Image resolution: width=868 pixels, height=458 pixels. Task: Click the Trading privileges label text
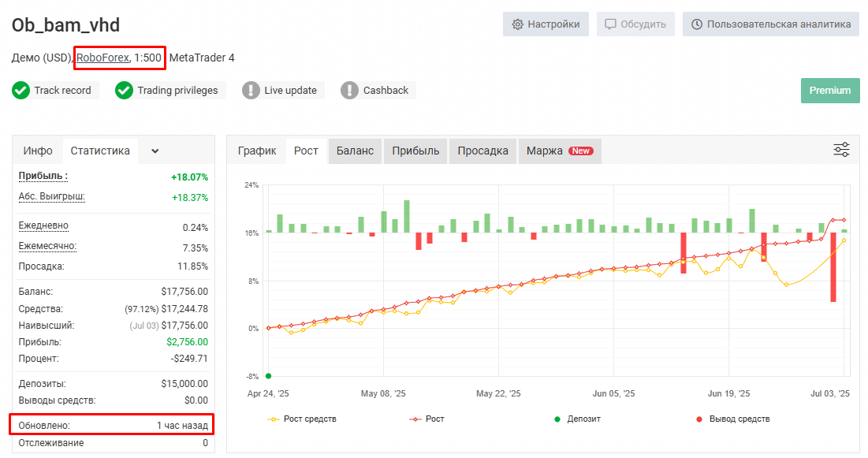click(177, 91)
